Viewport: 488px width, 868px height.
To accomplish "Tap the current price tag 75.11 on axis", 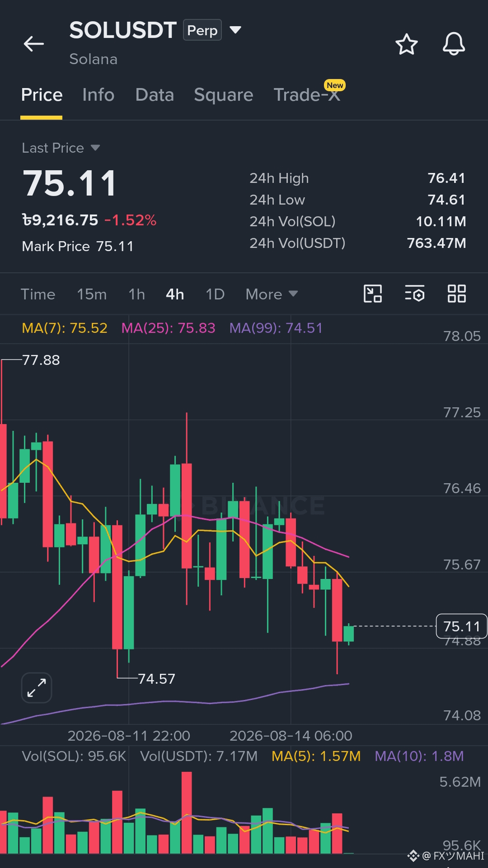I will tap(461, 626).
